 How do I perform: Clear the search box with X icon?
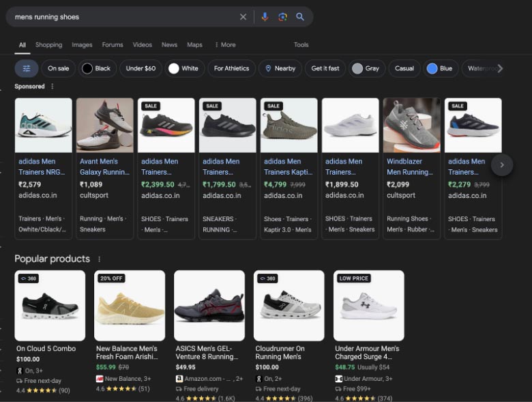(243, 16)
